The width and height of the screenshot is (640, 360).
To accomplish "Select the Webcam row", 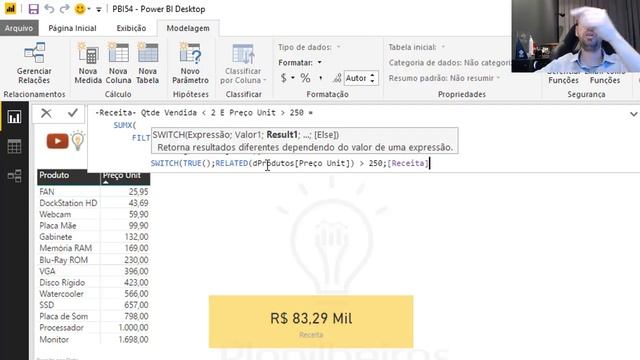I will (93, 214).
